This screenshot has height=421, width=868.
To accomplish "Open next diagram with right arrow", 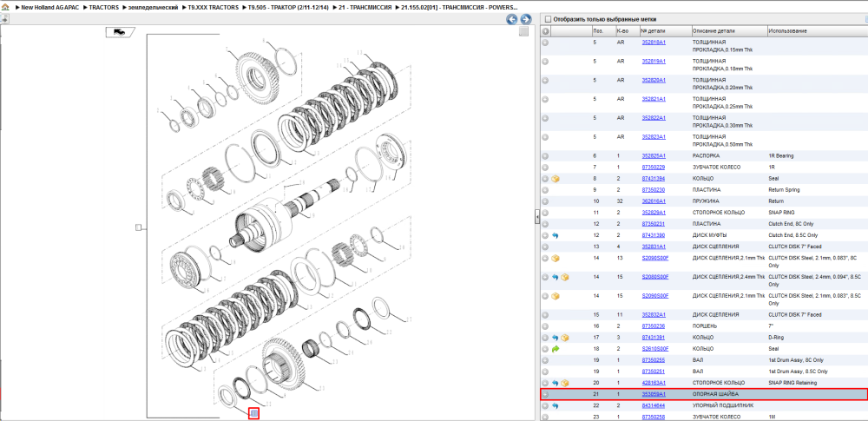I will point(525,19).
